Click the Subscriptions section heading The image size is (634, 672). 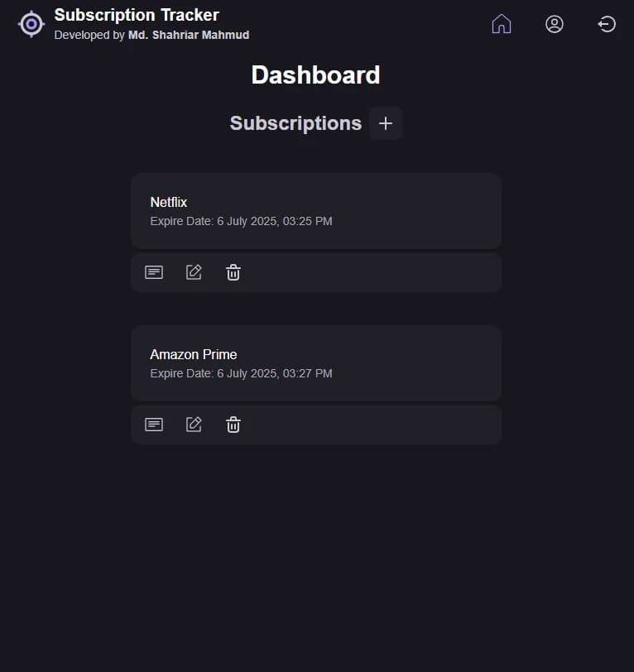coord(295,122)
